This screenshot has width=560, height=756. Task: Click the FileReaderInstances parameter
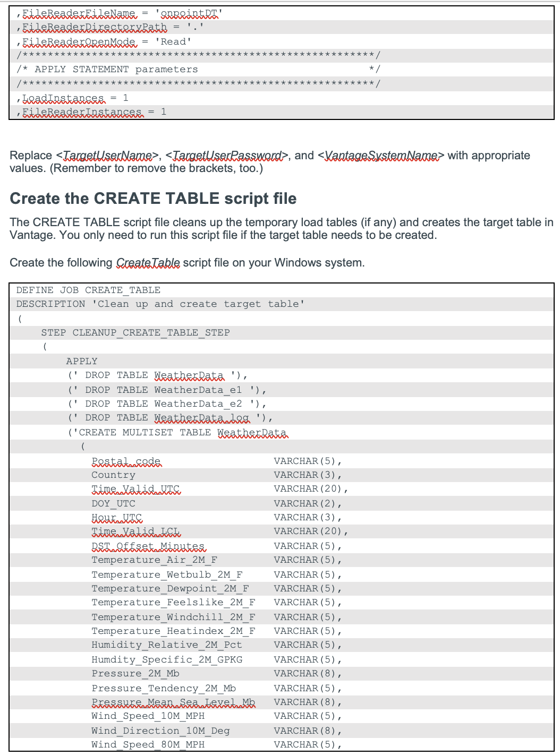(82, 111)
